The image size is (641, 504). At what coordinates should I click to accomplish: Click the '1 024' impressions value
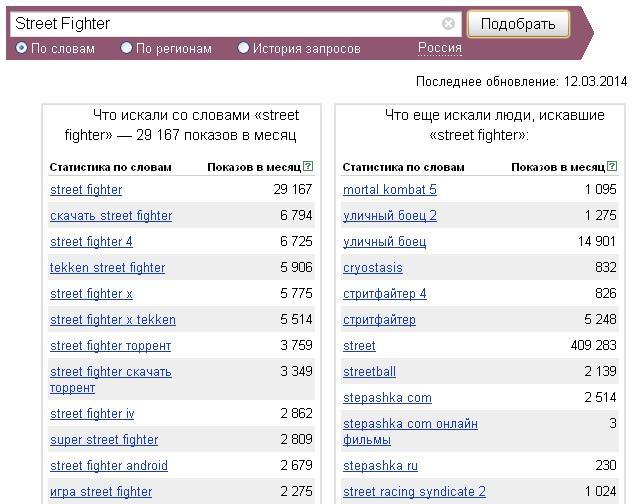600,491
